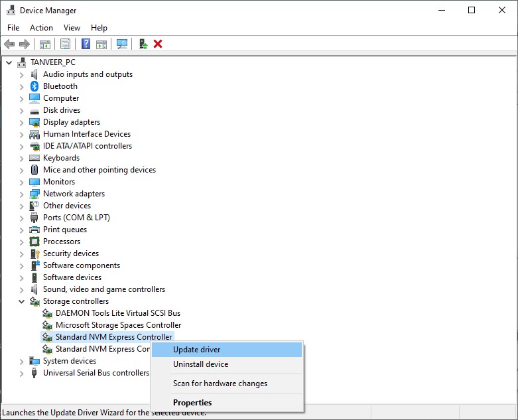
Task: Choose Uninstall device from context menu
Action: pyautogui.click(x=227, y=364)
